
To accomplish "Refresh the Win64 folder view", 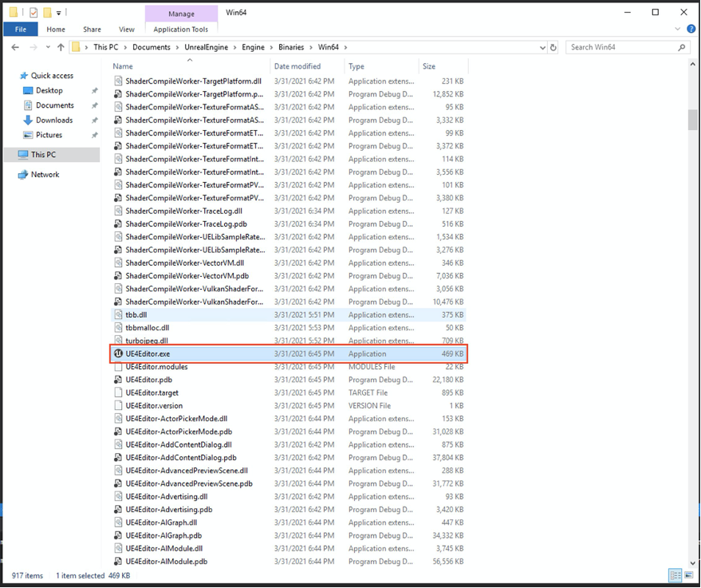I will 553,47.
